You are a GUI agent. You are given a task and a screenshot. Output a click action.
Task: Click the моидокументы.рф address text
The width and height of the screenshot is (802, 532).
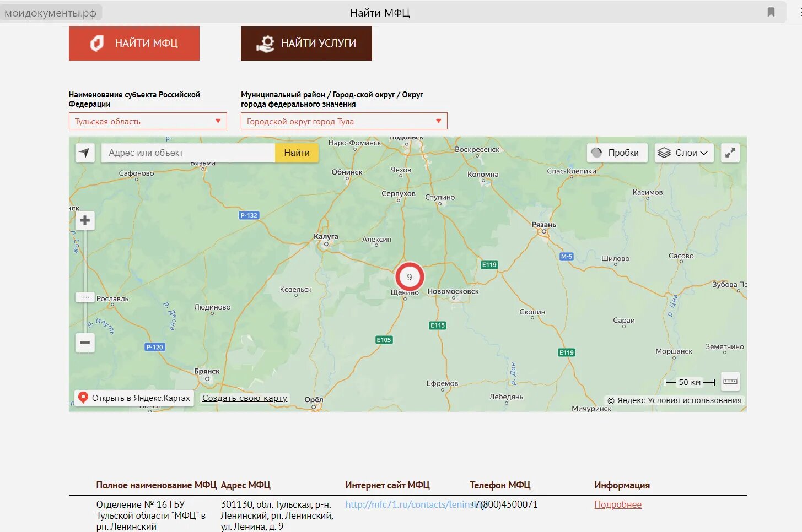point(50,13)
